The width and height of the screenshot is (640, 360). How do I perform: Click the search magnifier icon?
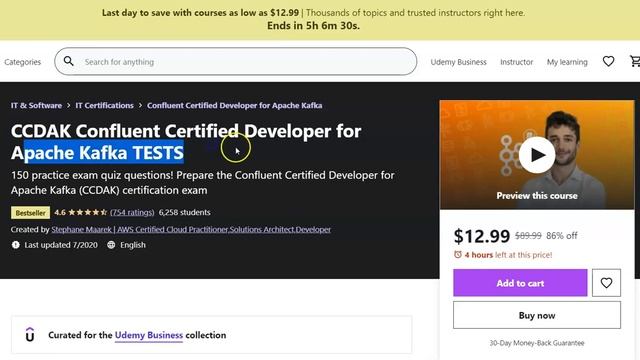click(69, 61)
